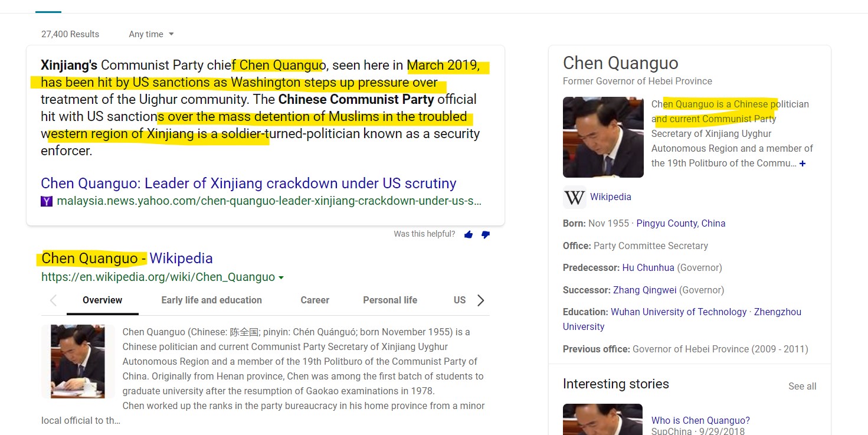Open Chen Quanguo: Leader of Xinjiang crackdown link
This screenshot has width=868, height=435.
[x=248, y=184]
